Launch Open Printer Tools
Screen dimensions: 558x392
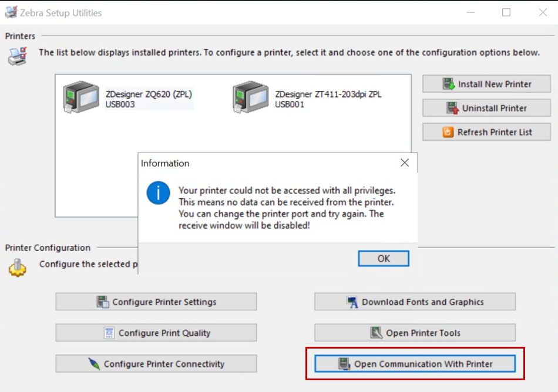coord(415,333)
